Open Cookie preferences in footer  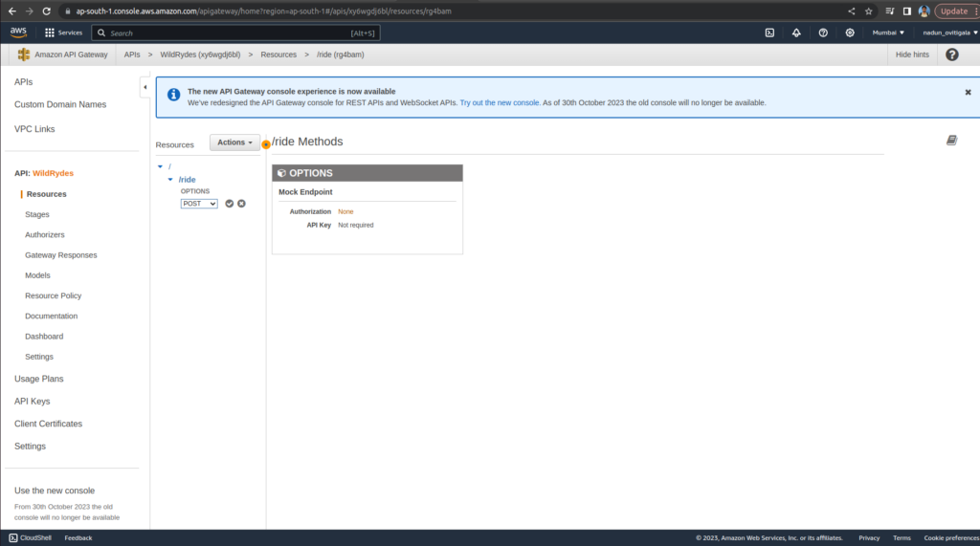click(x=951, y=538)
